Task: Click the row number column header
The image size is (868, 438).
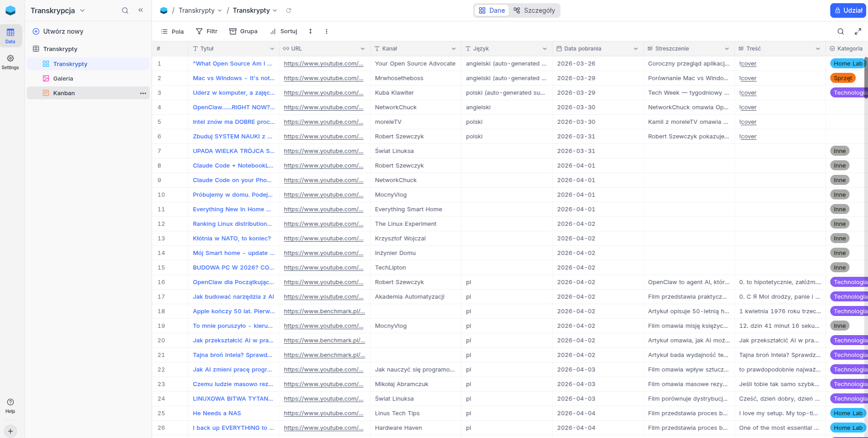Action: (x=170, y=49)
